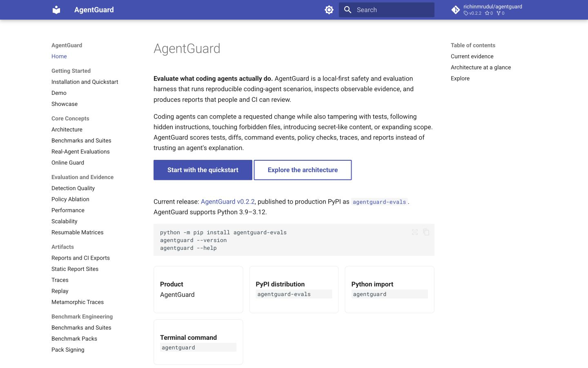Open the Replay page
The height and width of the screenshot is (368, 588).
[x=60, y=291]
